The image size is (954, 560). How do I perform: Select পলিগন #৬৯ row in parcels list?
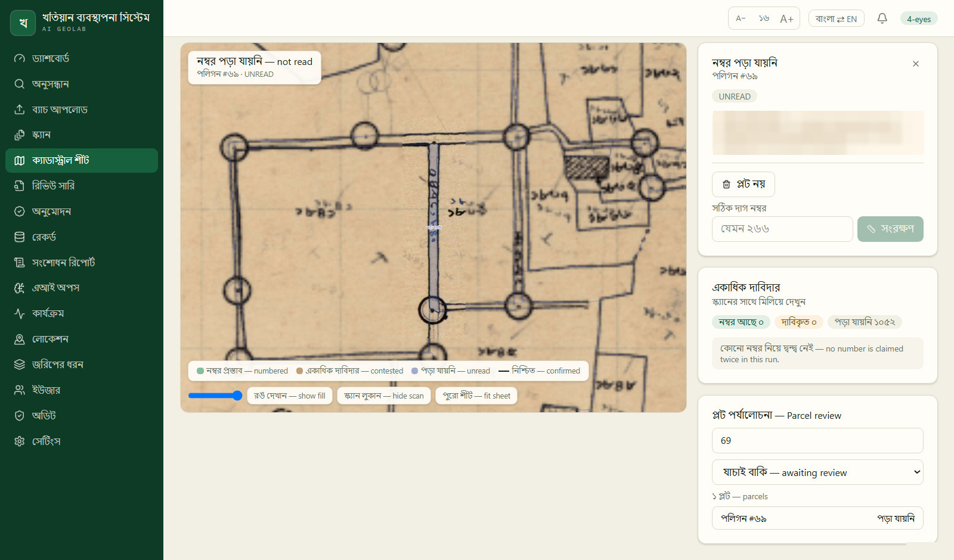coord(817,518)
